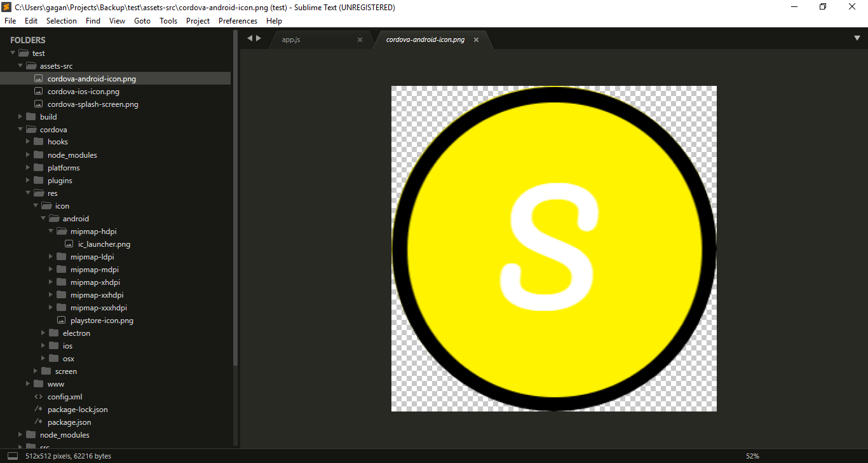Open package.json from sidebar

[x=69, y=422]
